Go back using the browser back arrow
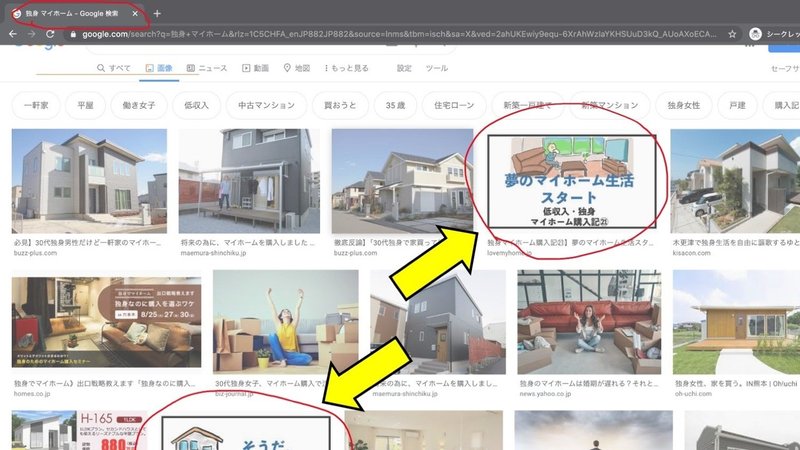 pos(13,34)
